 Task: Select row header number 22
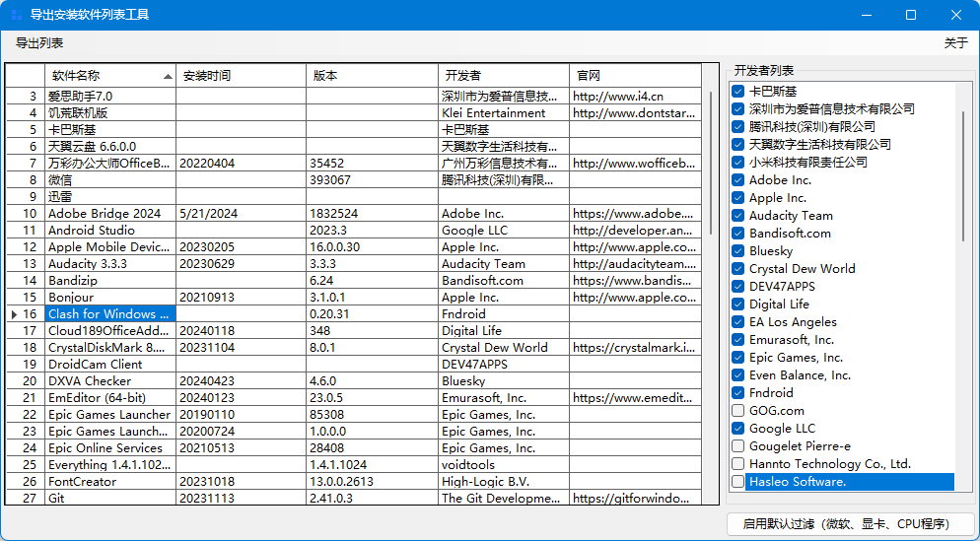click(x=25, y=415)
